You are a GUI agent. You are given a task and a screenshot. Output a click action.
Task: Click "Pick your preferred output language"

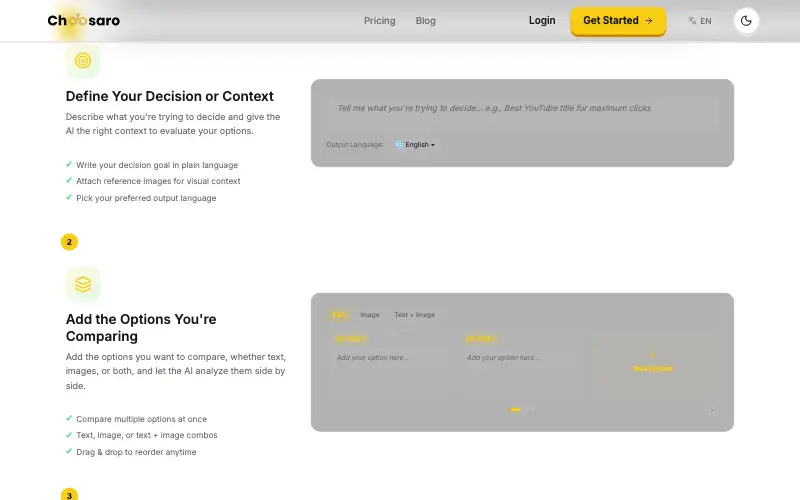[146, 198]
